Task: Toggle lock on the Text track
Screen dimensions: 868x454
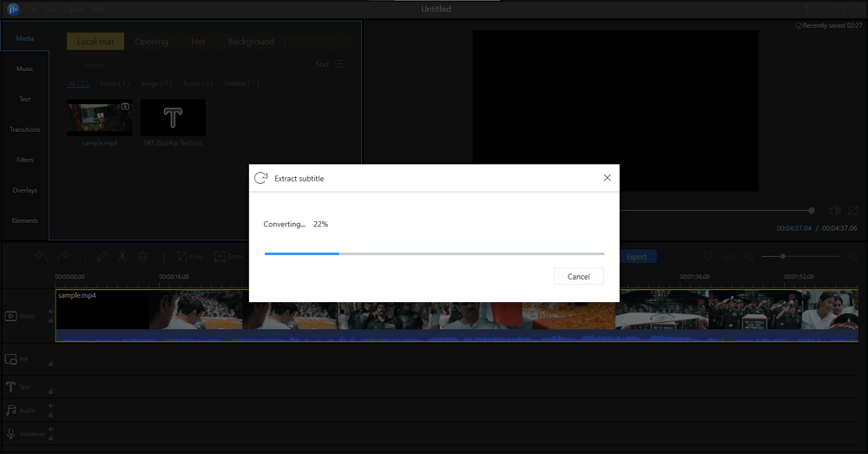Action: click(x=50, y=391)
